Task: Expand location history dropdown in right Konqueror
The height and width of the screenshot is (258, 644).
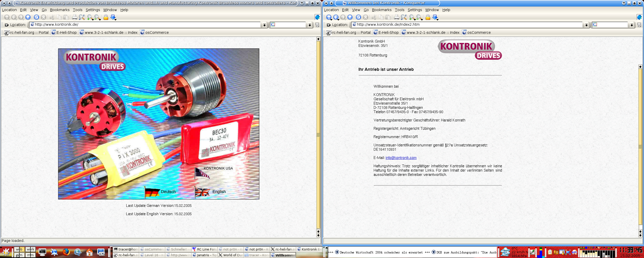Action: [x=586, y=25]
